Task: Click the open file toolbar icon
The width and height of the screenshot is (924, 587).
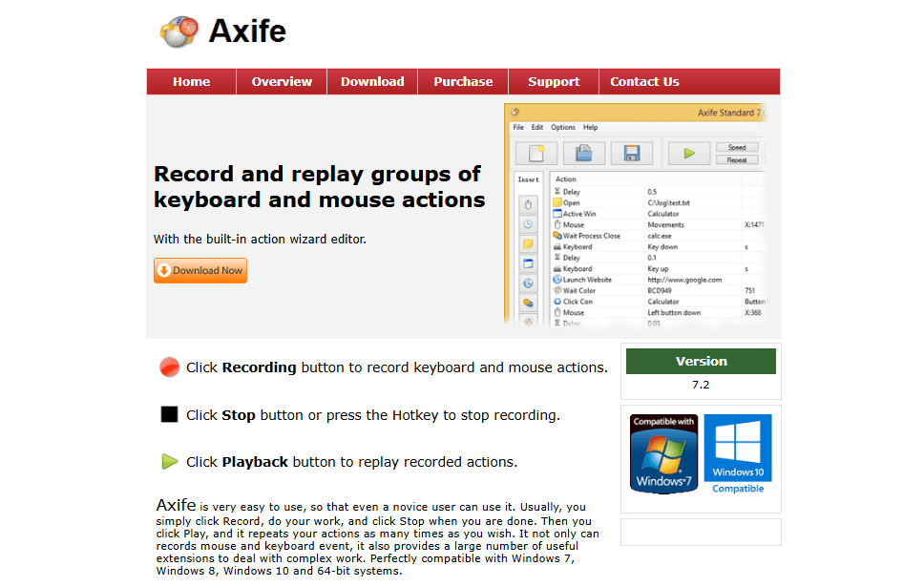Action: 583,153
